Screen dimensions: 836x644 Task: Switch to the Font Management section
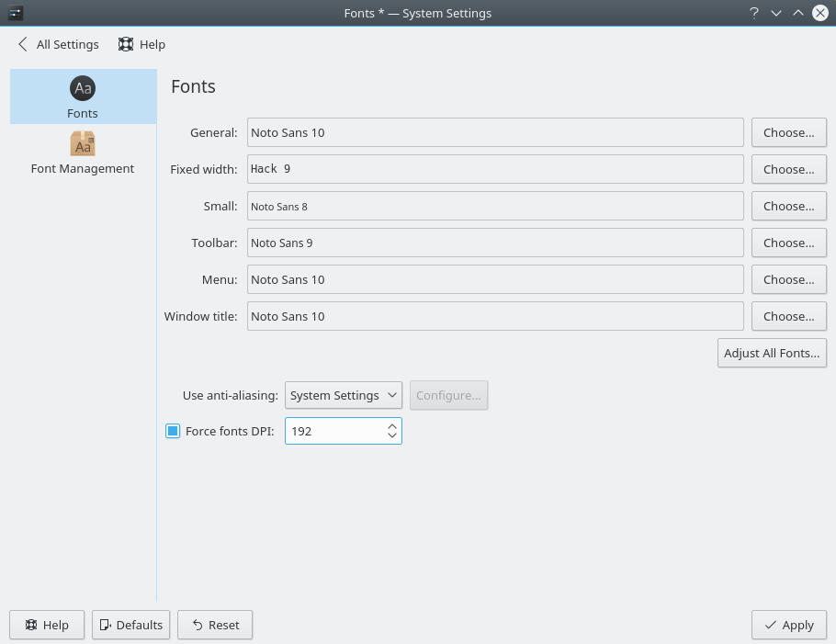click(82, 152)
